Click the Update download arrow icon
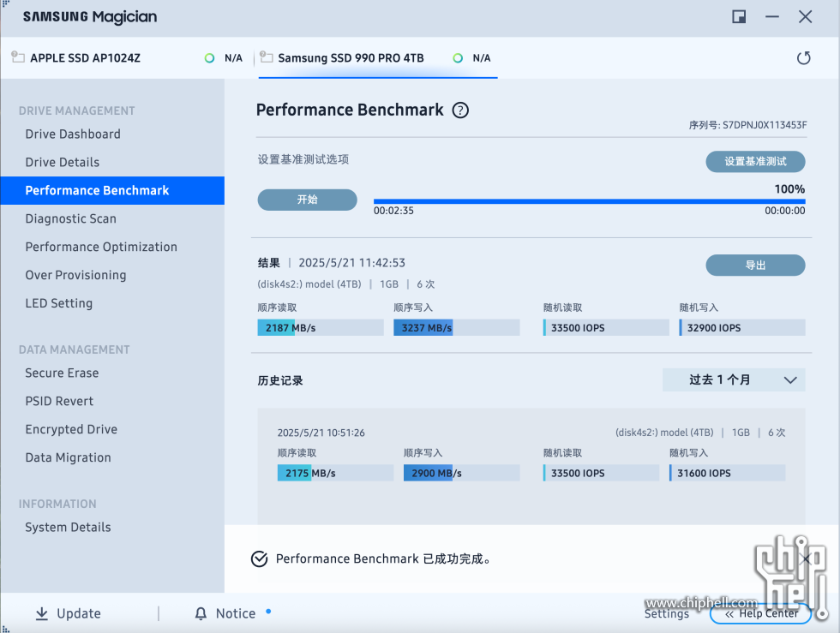This screenshot has width=840, height=633. tap(42, 613)
